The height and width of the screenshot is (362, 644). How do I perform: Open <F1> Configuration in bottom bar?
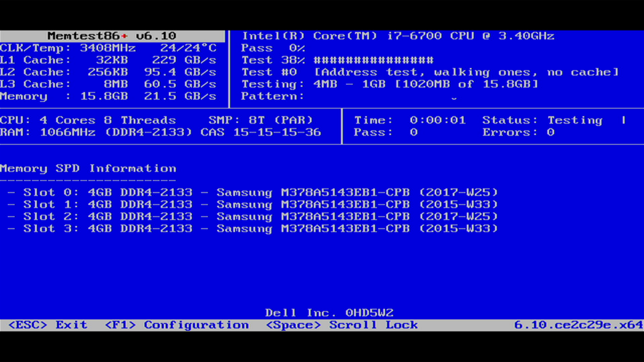(x=177, y=325)
